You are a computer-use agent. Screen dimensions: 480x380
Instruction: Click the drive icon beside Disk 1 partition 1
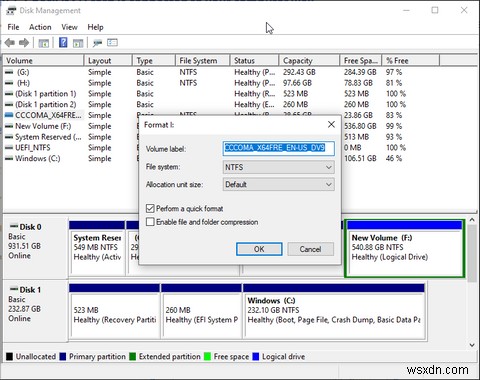coord(9,94)
